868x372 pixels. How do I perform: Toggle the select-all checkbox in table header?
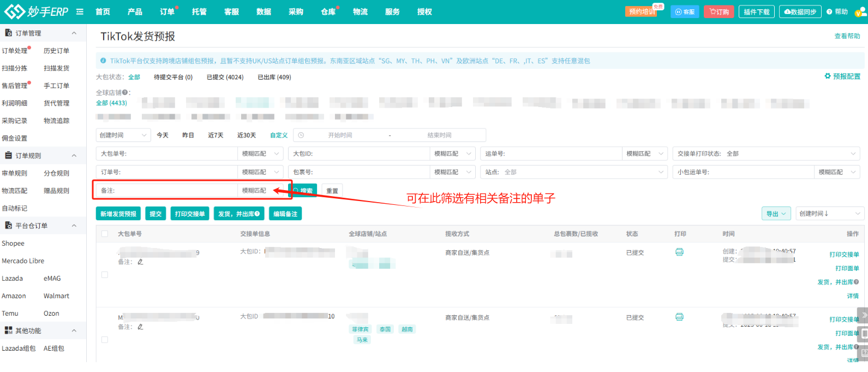[x=105, y=234]
